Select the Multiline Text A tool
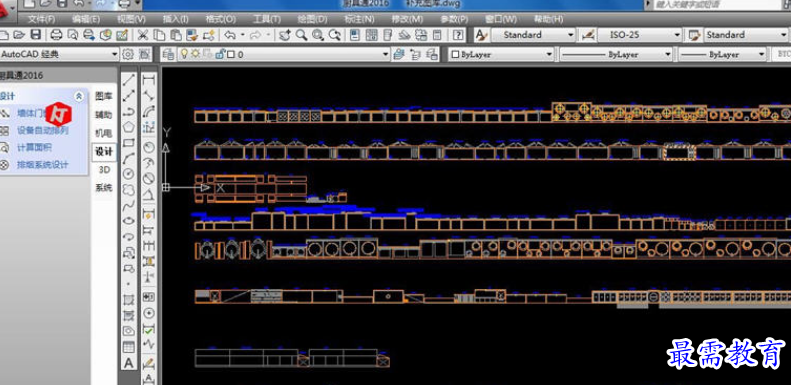The image size is (791, 385). (129, 363)
